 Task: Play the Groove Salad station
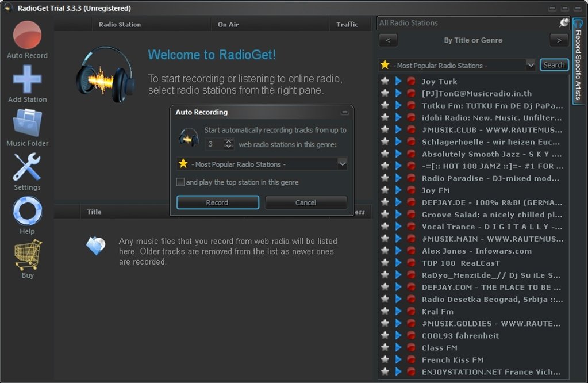point(398,214)
